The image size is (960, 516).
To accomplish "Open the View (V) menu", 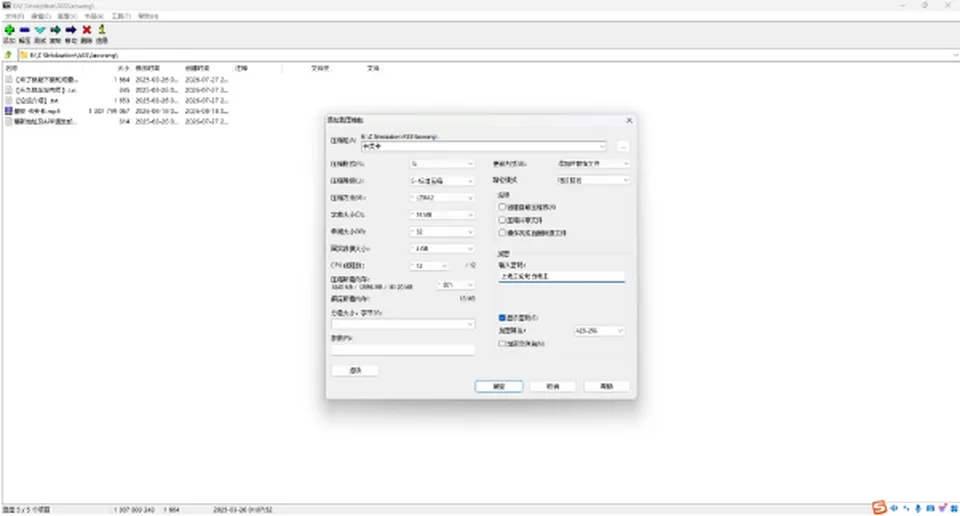I will pyautogui.click(x=67, y=16).
